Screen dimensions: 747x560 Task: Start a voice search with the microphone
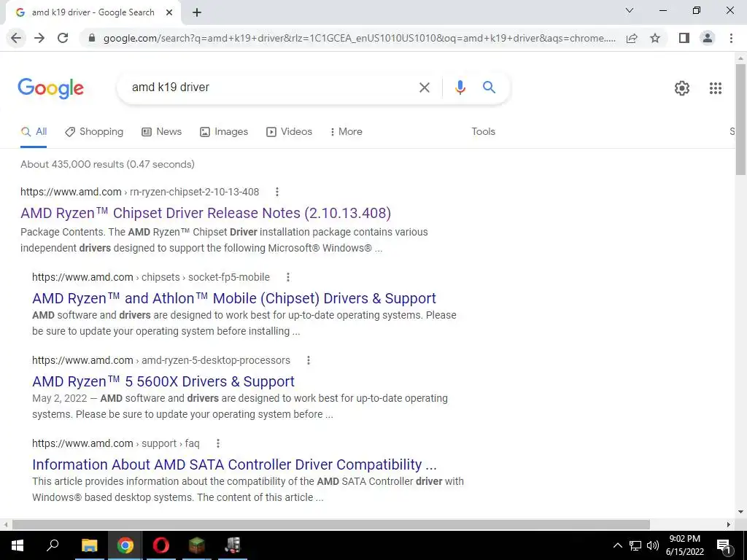(460, 87)
